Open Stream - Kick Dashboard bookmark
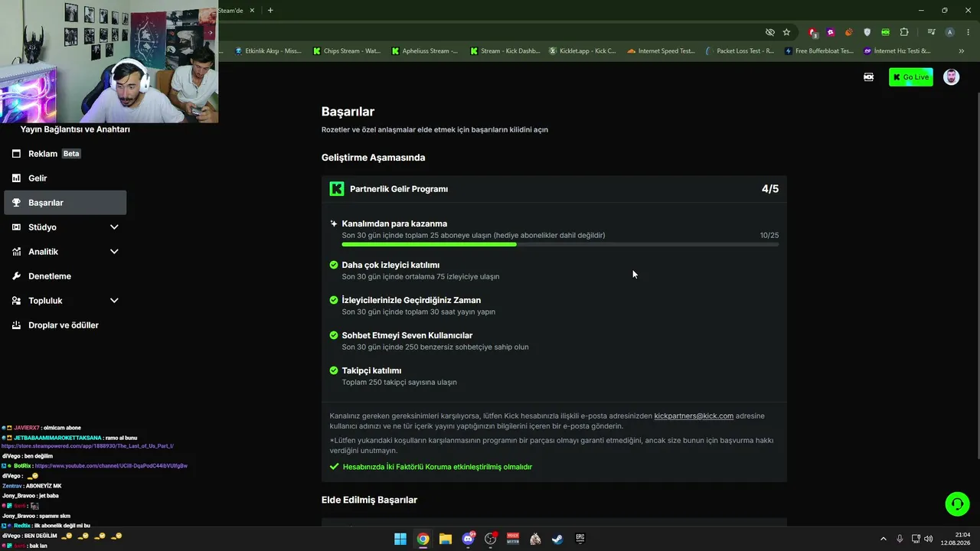This screenshot has height=551, width=980. click(x=505, y=51)
